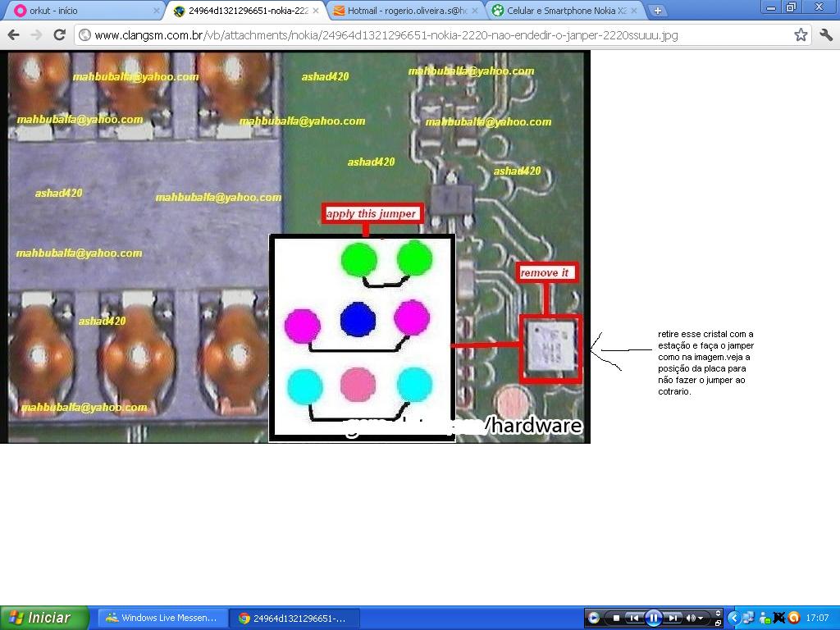Skip to the next track in the media toolbar
The width and height of the screenshot is (840, 630).
click(x=673, y=618)
